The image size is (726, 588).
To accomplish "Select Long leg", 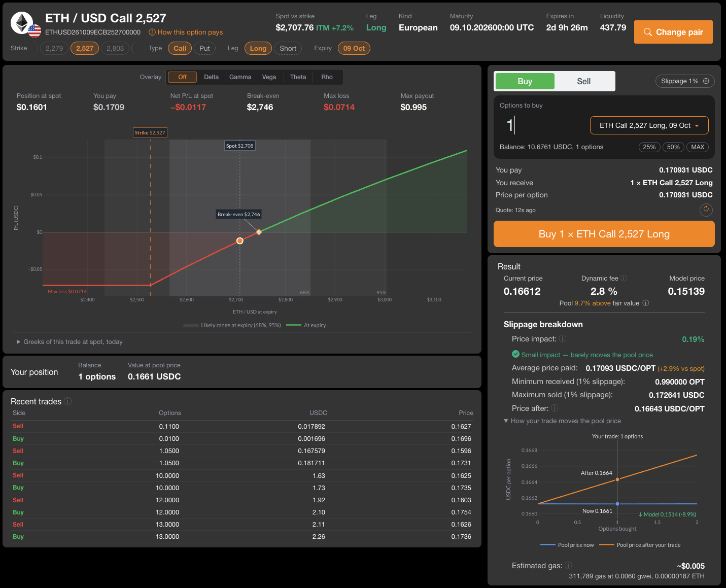I will pyautogui.click(x=258, y=48).
